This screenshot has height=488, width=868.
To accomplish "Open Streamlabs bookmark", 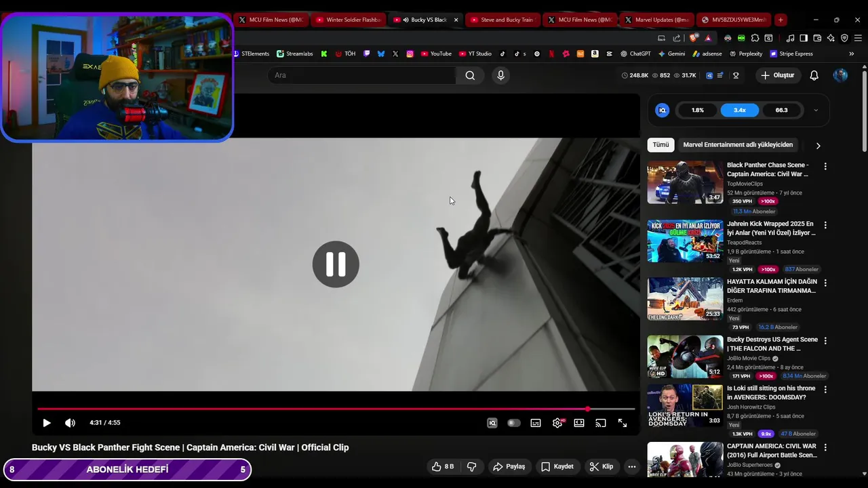I will tap(295, 54).
